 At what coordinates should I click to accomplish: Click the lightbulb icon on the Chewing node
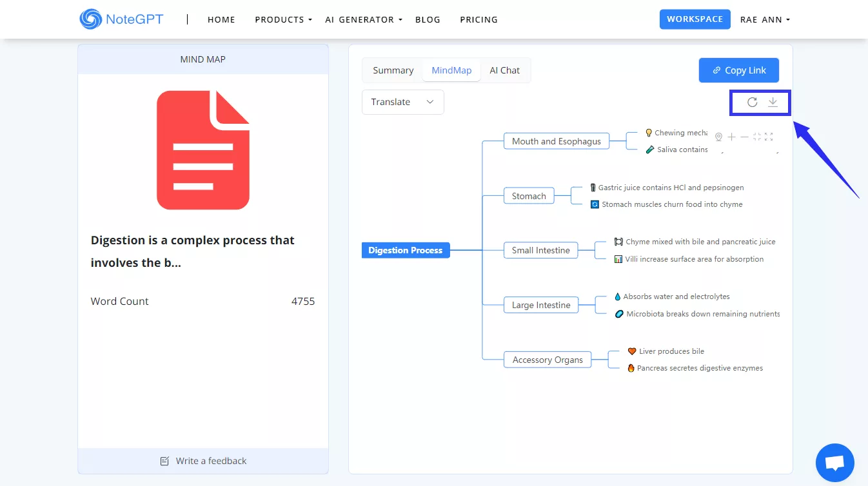(648, 132)
